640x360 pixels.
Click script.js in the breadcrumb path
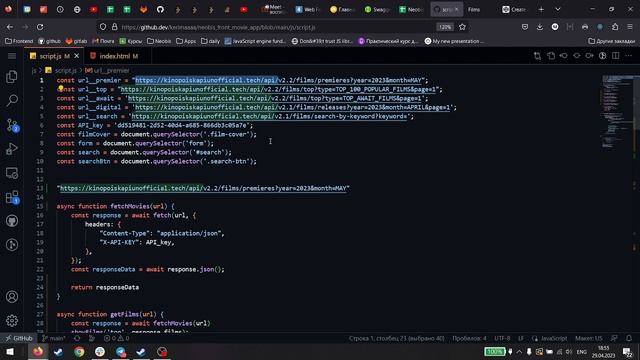(x=65, y=71)
